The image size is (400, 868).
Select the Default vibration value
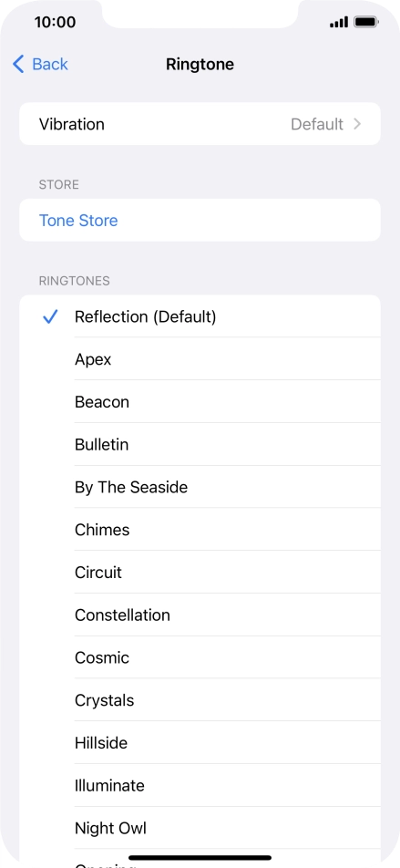click(x=317, y=124)
